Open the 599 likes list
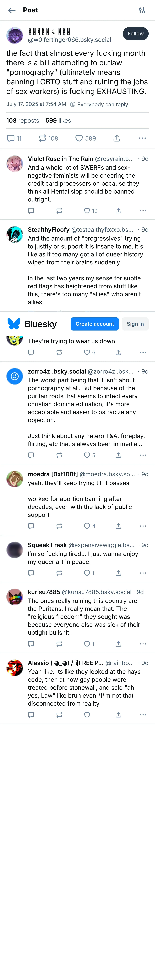Image resolution: width=155 pixels, height=980 pixels. click(58, 121)
